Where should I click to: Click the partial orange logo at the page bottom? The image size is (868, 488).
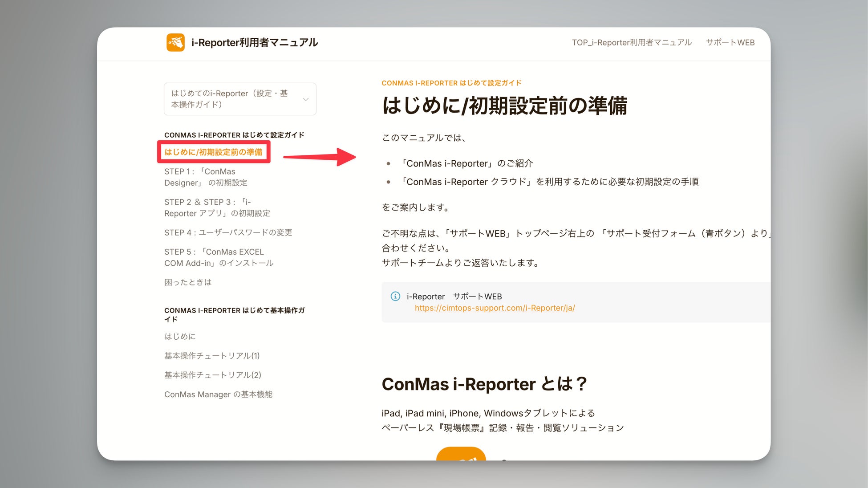[x=461, y=454]
